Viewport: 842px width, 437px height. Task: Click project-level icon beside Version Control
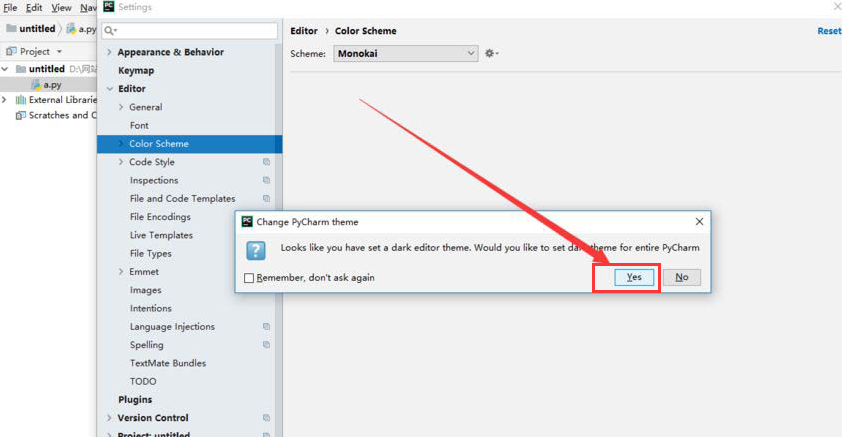point(266,418)
